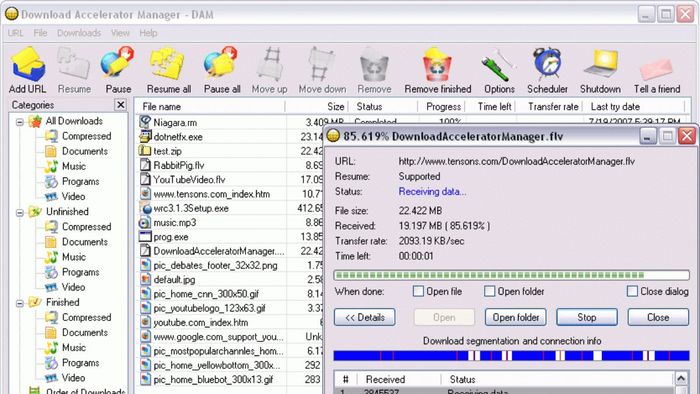Click the prog.exe file icon

tap(145, 236)
